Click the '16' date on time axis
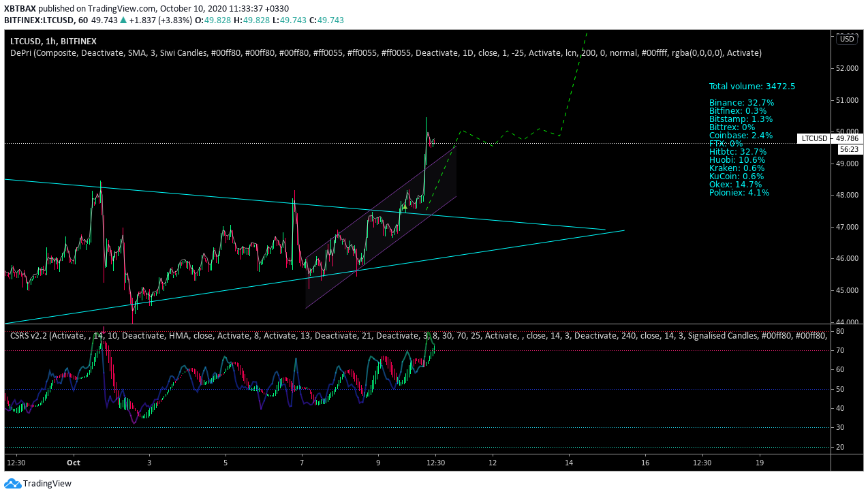This screenshot has width=868, height=496. 645,463
